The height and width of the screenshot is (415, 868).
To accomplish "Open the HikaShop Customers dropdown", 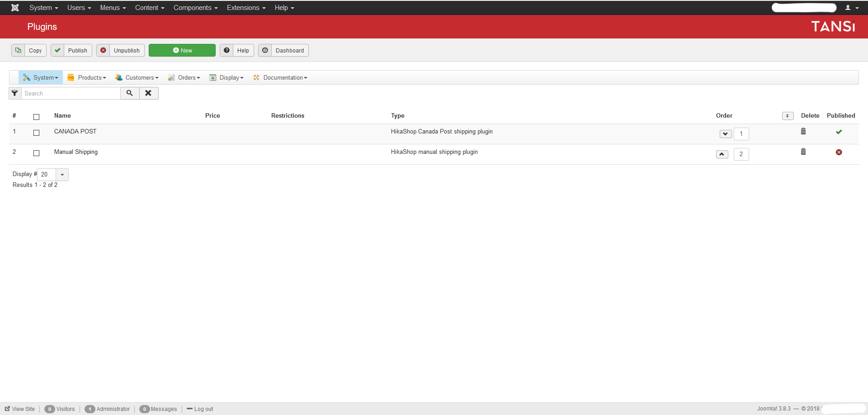I will click(137, 77).
